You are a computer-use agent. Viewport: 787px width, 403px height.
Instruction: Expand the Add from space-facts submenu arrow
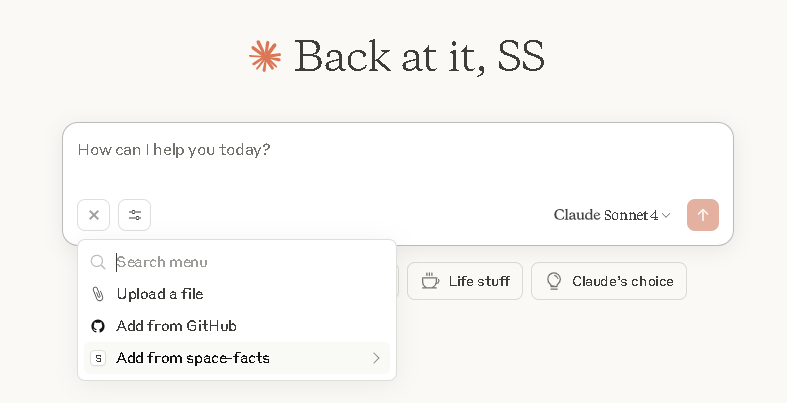[376, 358]
